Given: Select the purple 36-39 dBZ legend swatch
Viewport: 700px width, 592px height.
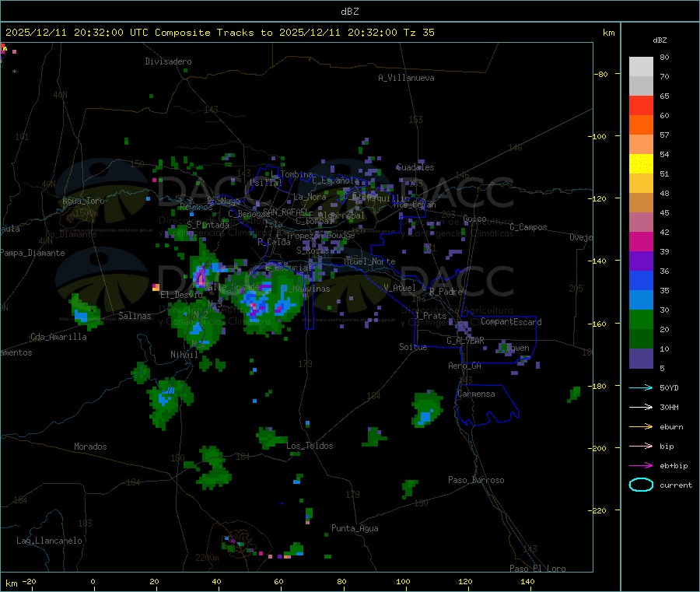Looking at the screenshot, I should click(x=641, y=261).
